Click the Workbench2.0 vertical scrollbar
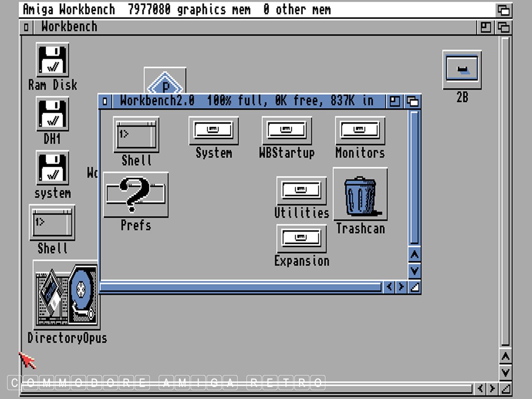Screen dimensions: 532x399 pos(414,177)
